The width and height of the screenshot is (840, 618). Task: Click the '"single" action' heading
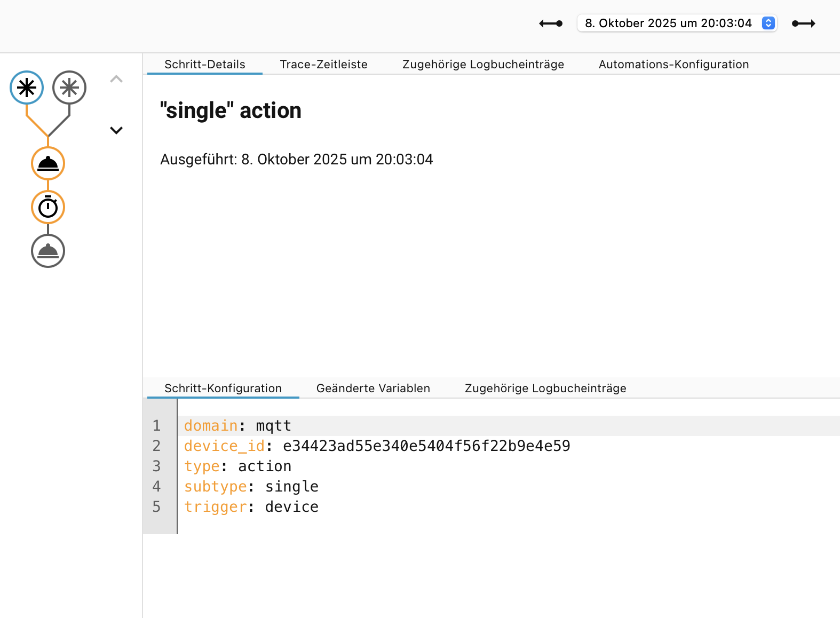[231, 110]
